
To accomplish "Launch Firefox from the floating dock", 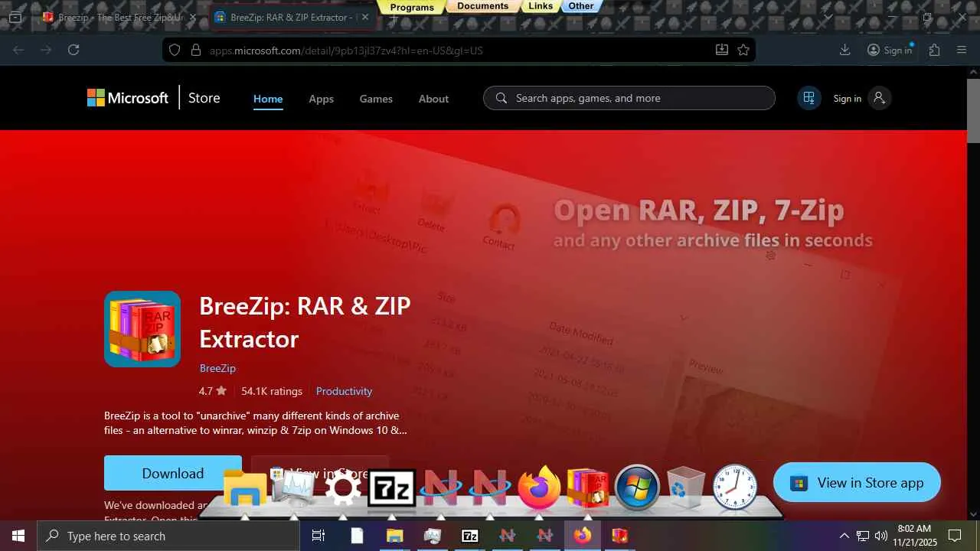I will click(539, 487).
